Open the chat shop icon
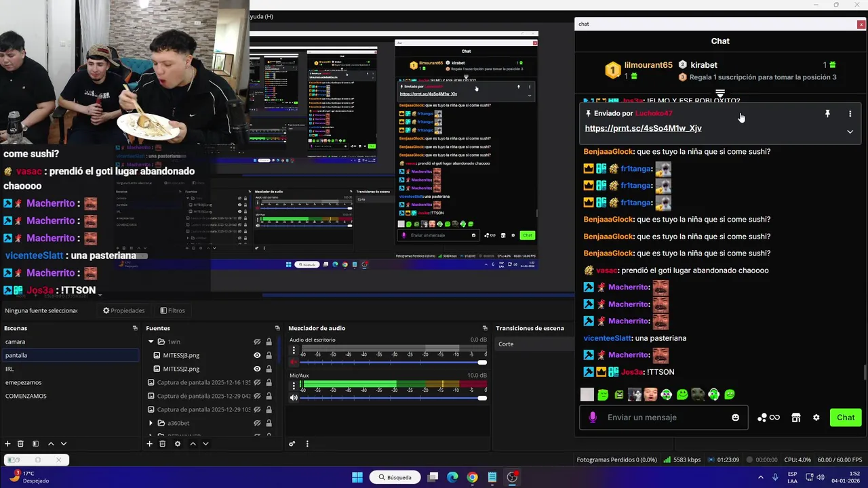The image size is (868, 488). (796, 418)
